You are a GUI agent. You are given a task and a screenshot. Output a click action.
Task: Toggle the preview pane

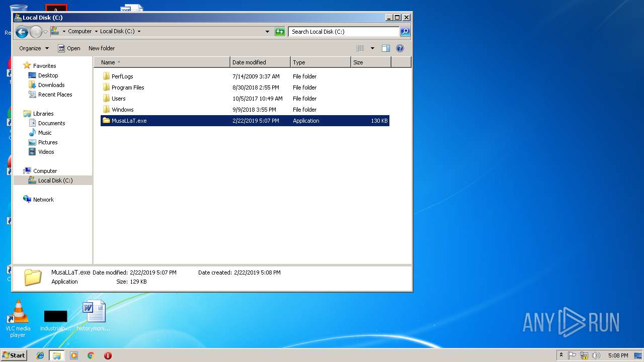[386, 48]
